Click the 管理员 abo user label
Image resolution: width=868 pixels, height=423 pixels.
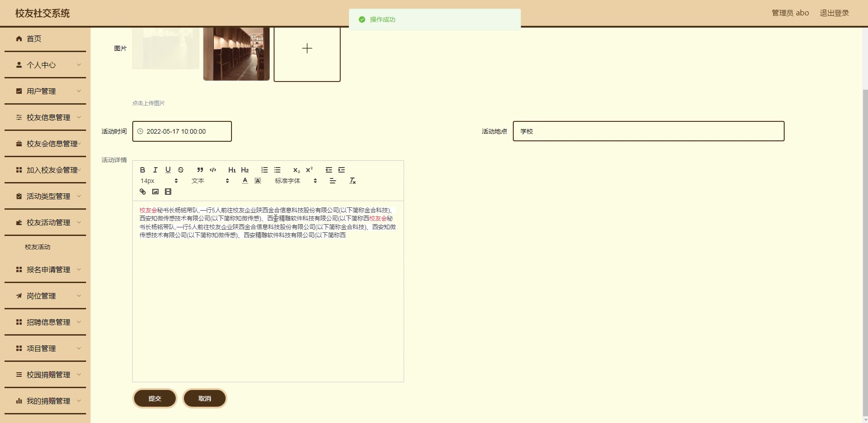pyautogui.click(x=790, y=13)
